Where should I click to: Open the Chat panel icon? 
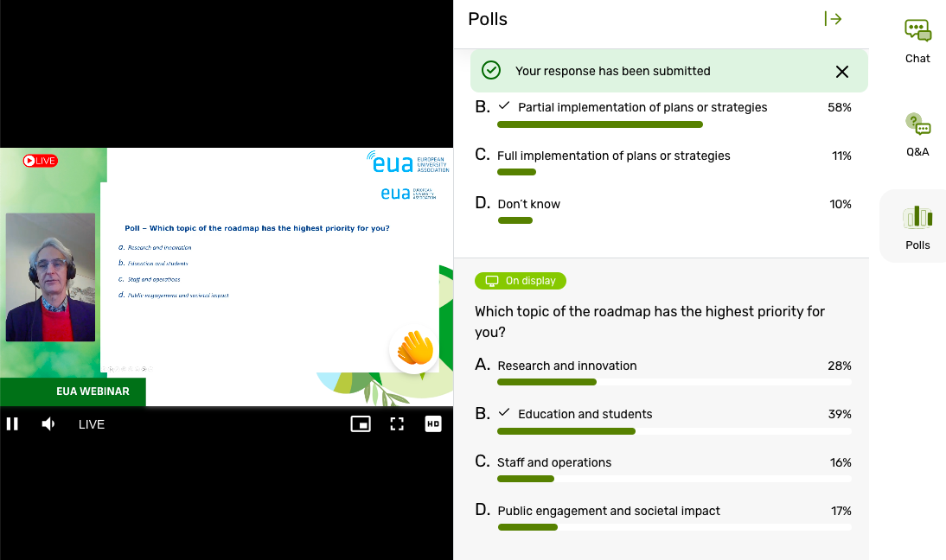[x=917, y=30]
